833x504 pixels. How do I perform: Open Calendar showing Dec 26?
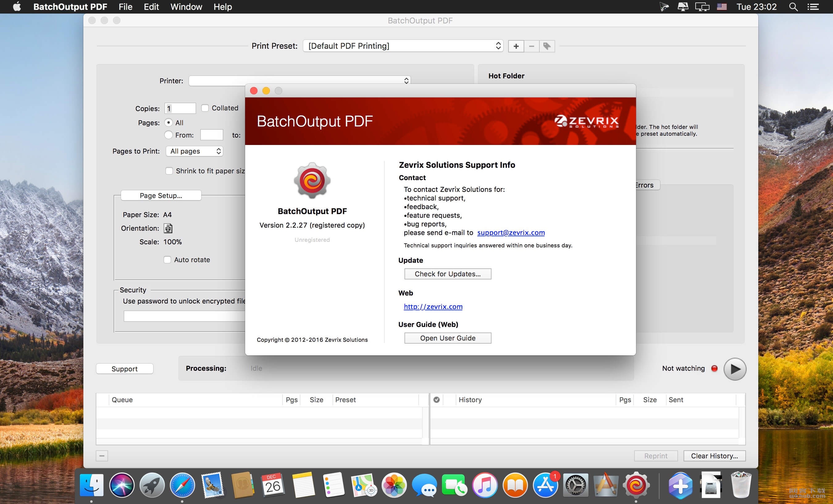click(x=273, y=485)
